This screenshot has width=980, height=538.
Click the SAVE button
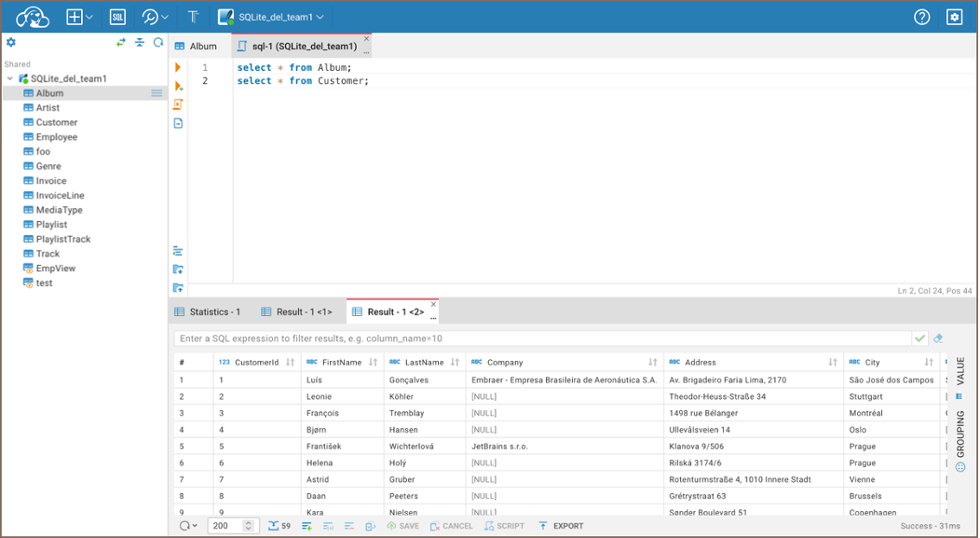point(403,526)
